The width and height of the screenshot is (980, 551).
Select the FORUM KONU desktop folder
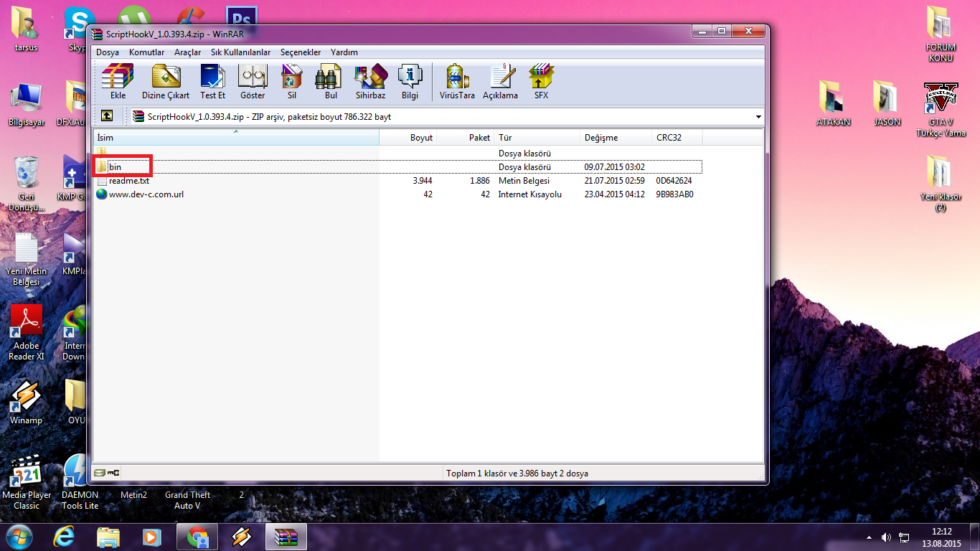click(941, 34)
